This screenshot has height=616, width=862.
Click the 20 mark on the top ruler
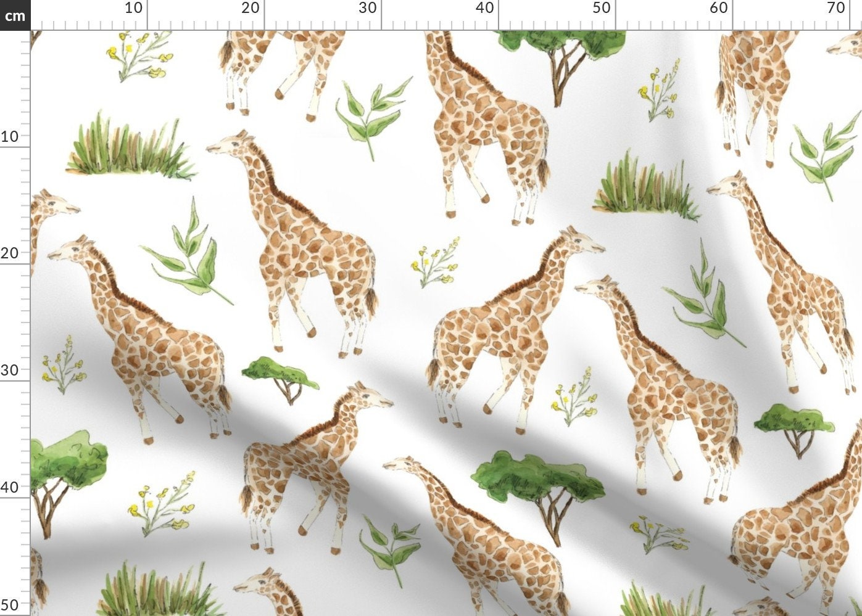tap(250, 8)
